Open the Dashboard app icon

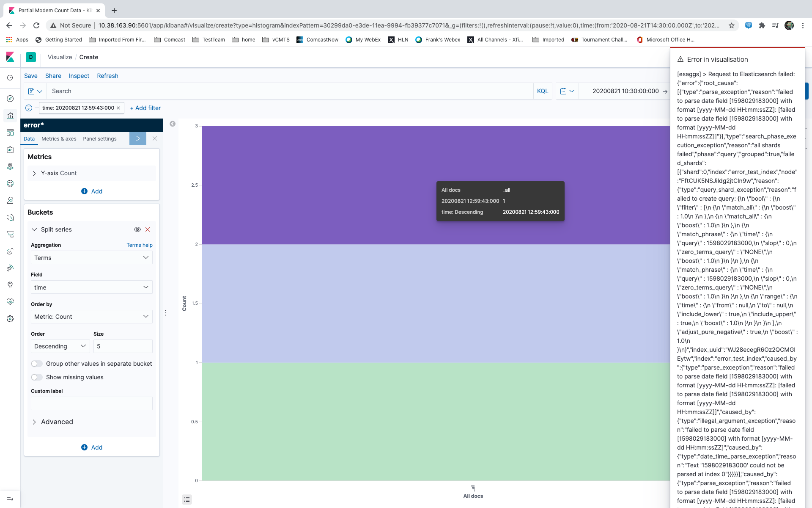click(x=10, y=133)
